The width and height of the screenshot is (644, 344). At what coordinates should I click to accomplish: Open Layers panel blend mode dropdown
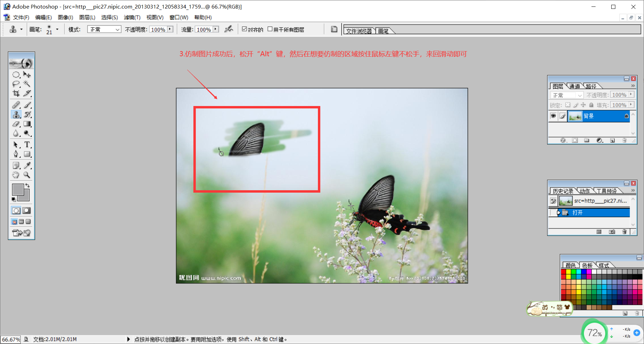coord(566,95)
